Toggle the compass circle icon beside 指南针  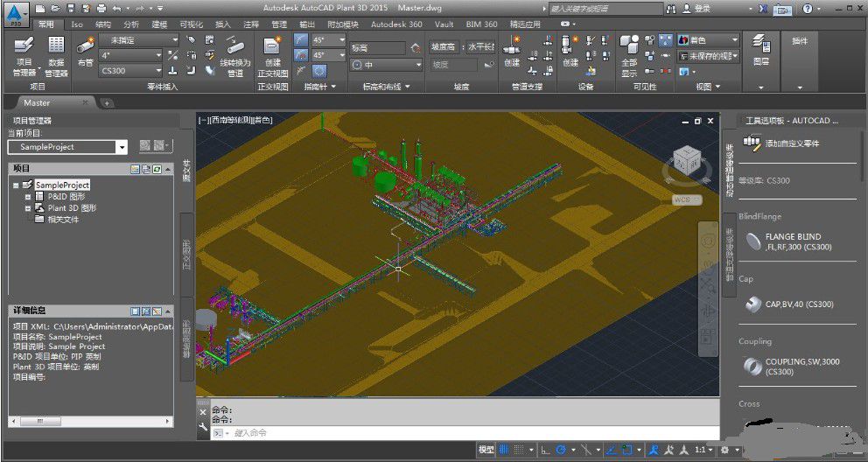click(319, 71)
